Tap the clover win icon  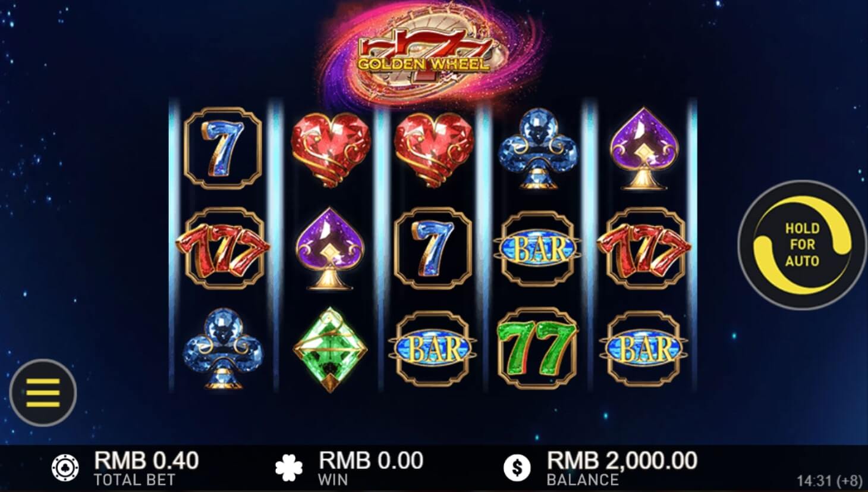coord(289,468)
